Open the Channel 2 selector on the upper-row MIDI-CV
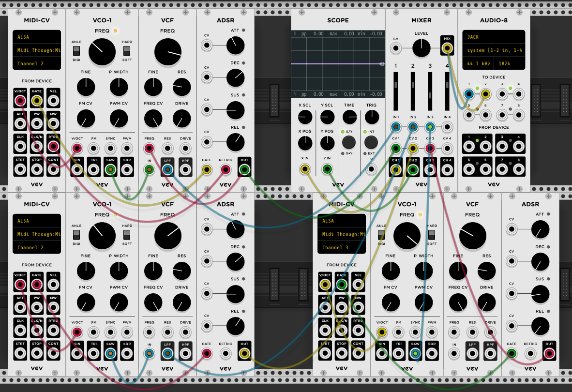Viewport: 572px width, 392px height. click(36, 63)
